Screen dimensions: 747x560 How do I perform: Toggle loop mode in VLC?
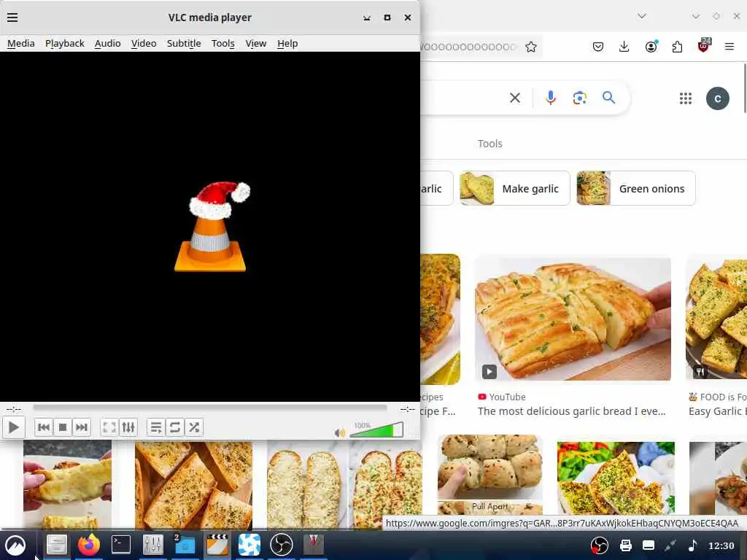[x=175, y=427]
